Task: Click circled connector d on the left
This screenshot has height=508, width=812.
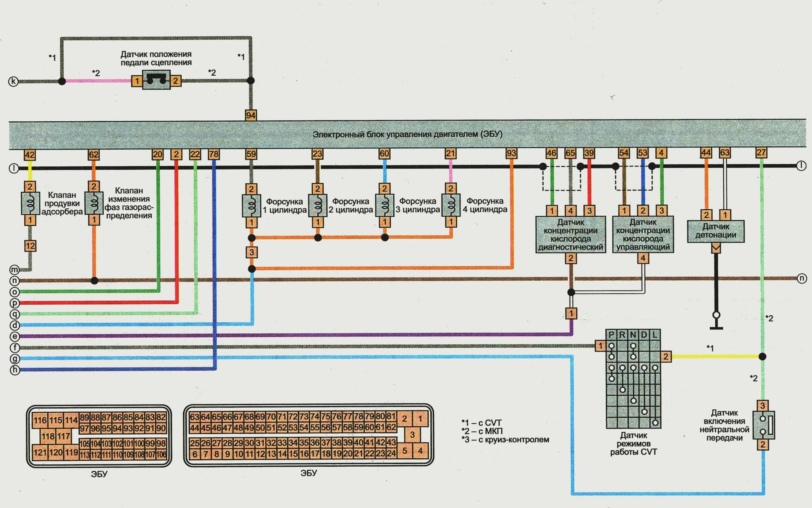Action: pyautogui.click(x=14, y=325)
